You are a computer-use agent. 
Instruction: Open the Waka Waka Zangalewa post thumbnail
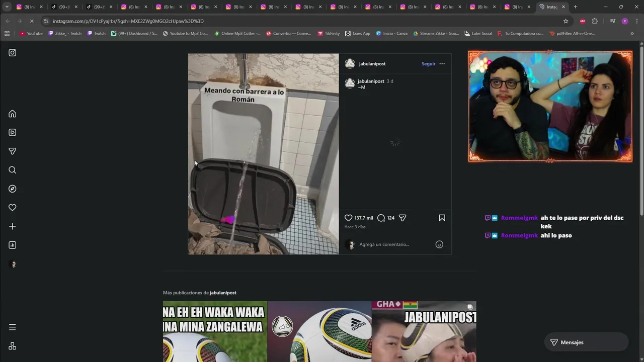point(215,331)
